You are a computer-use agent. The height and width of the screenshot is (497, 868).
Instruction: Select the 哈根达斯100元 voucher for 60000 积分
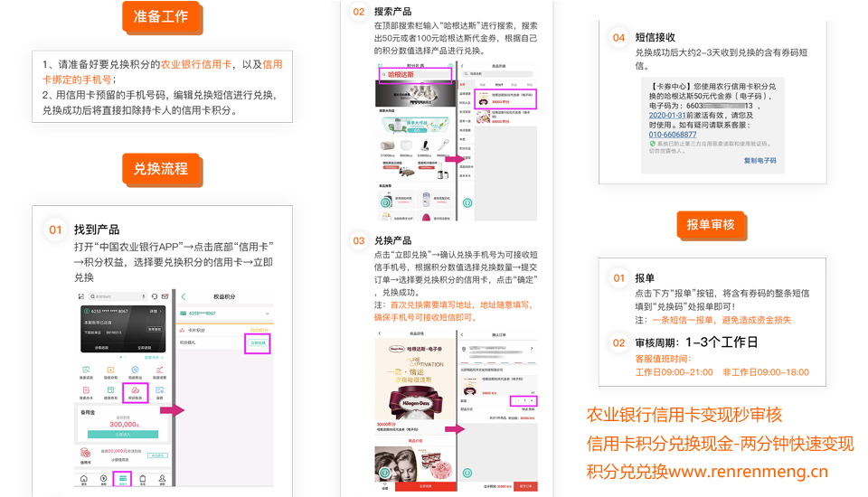click(x=506, y=117)
